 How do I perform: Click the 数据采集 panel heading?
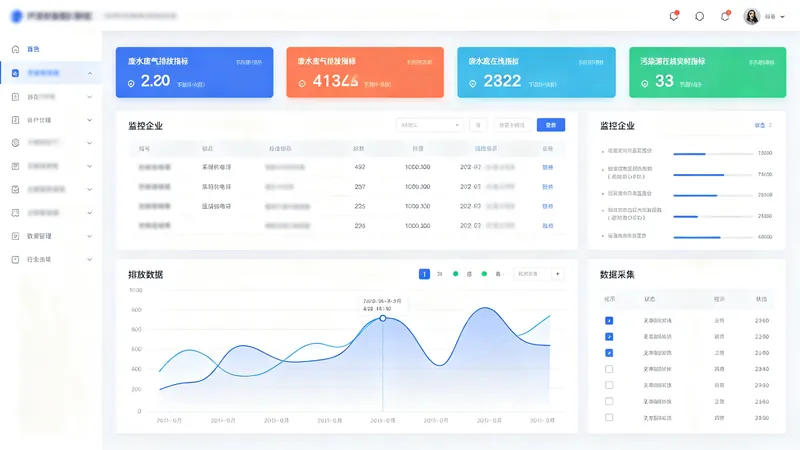coord(617,274)
